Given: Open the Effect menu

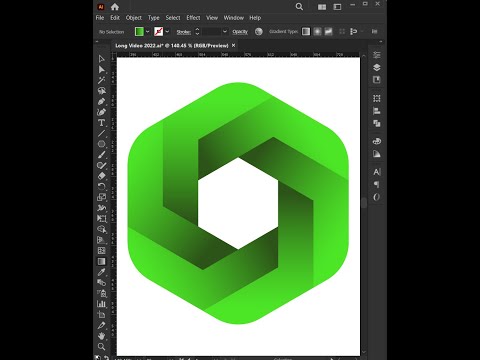Looking at the screenshot, I should coord(193,18).
